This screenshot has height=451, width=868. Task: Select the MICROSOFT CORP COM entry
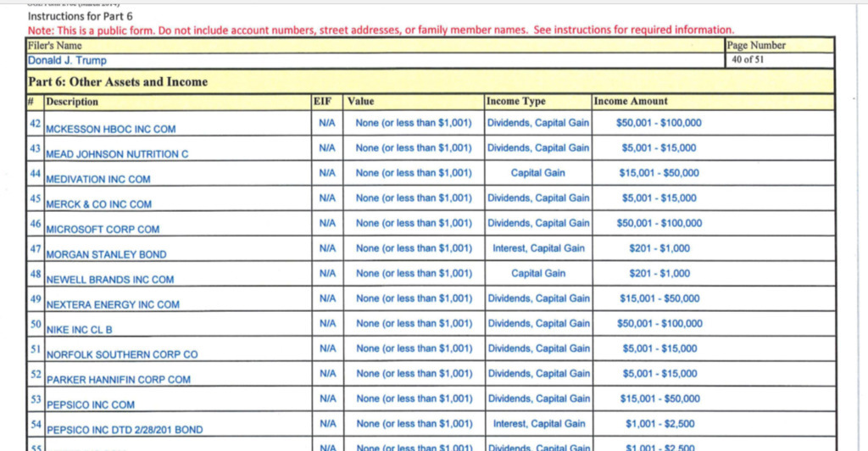(103, 229)
